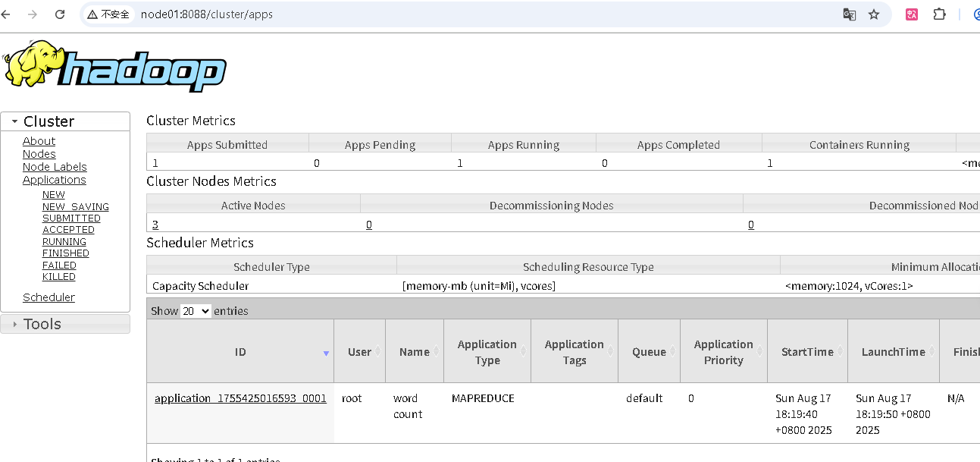Open the browser translate page icon
Image resolution: width=980 pixels, height=462 pixels.
pyautogui.click(x=850, y=14)
